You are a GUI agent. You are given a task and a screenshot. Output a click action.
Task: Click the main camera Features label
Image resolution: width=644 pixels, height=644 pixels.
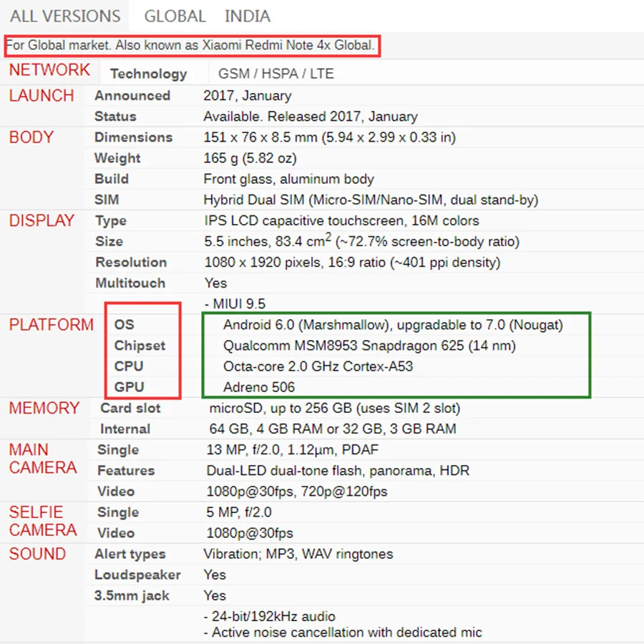126,471
